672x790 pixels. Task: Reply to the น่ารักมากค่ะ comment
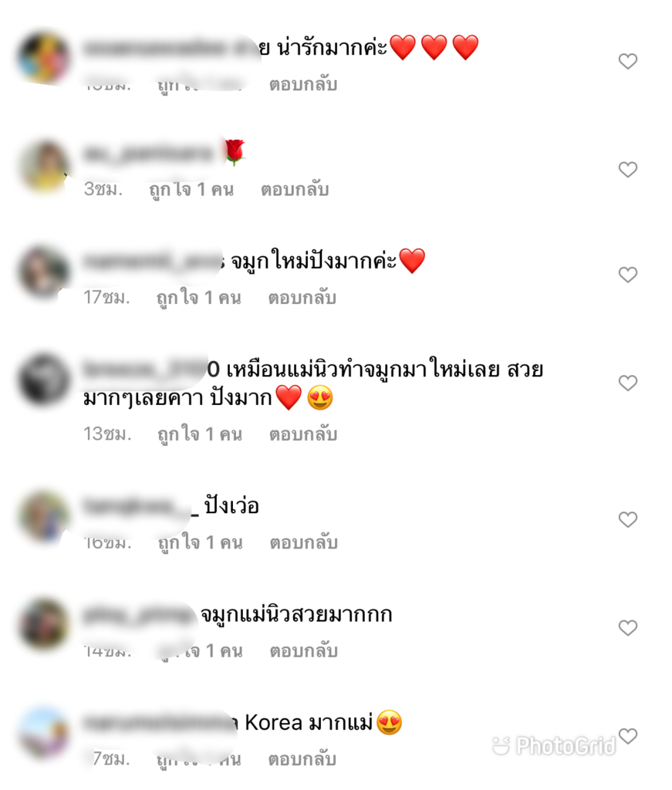pyautogui.click(x=302, y=84)
